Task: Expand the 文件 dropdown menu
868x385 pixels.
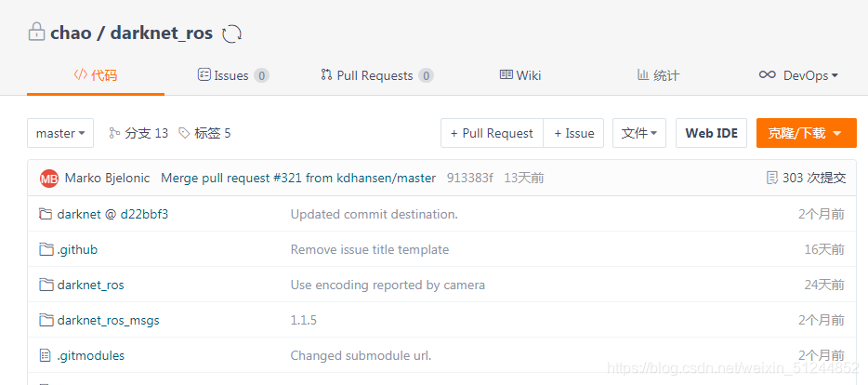Action: coord(638,133)
